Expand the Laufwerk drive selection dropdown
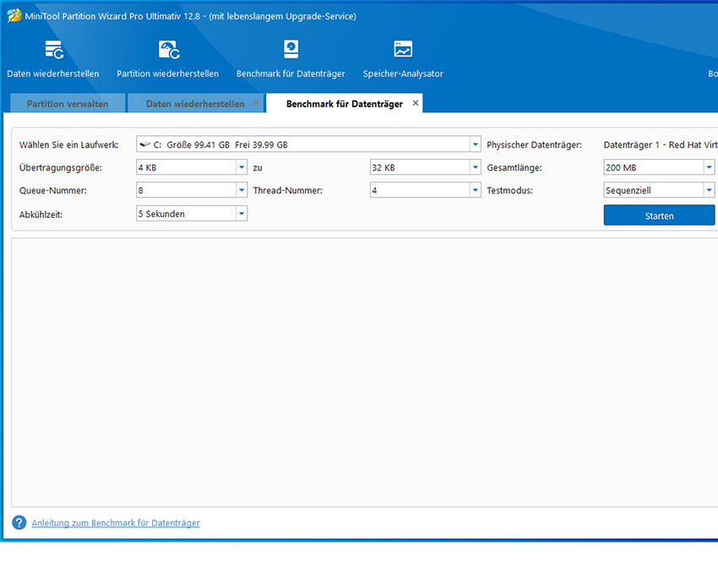Image resolution: width=718 pixels, height=588 pixels. pyautogui.click(x=476, y=144)
